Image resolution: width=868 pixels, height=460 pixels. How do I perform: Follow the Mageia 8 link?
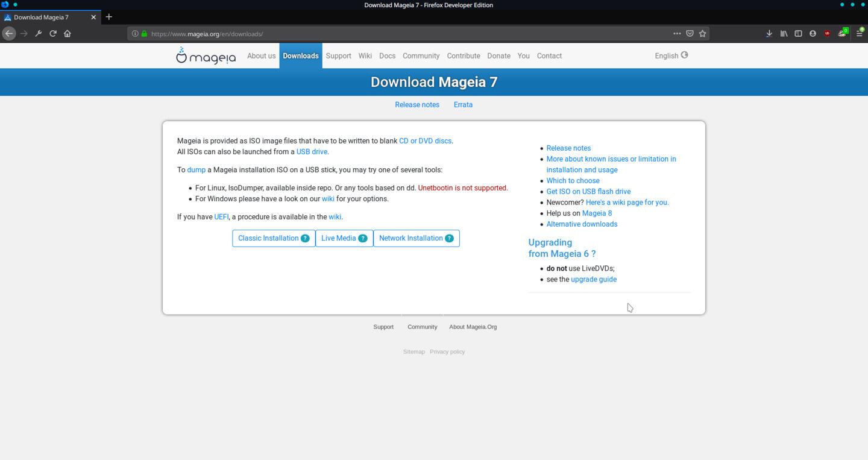[x=597, y=213]
